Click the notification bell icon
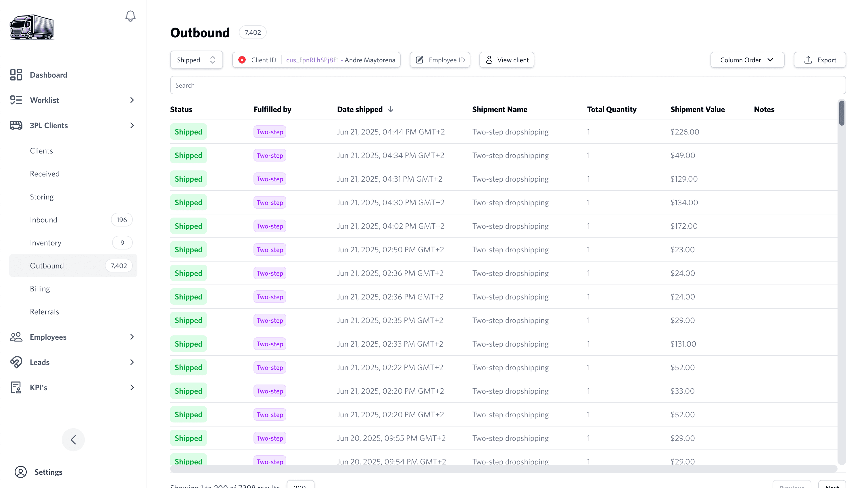 coord(130,16)
